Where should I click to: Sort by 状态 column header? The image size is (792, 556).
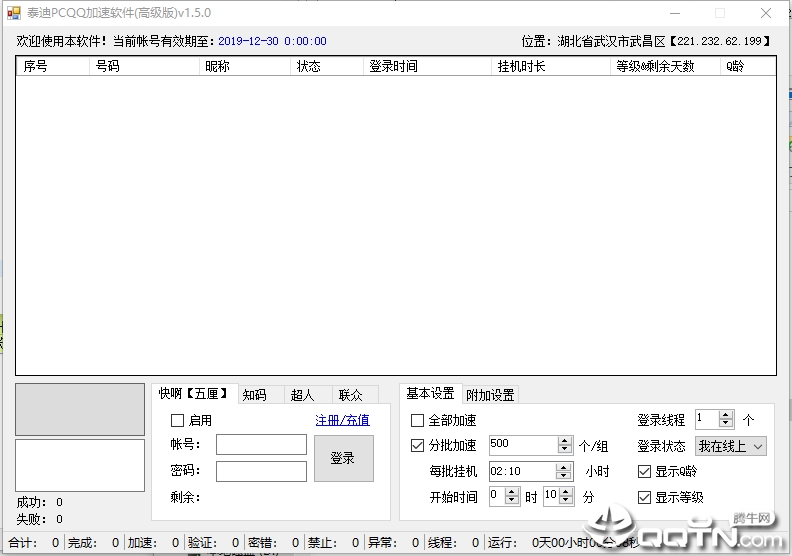tap(327, 66)
